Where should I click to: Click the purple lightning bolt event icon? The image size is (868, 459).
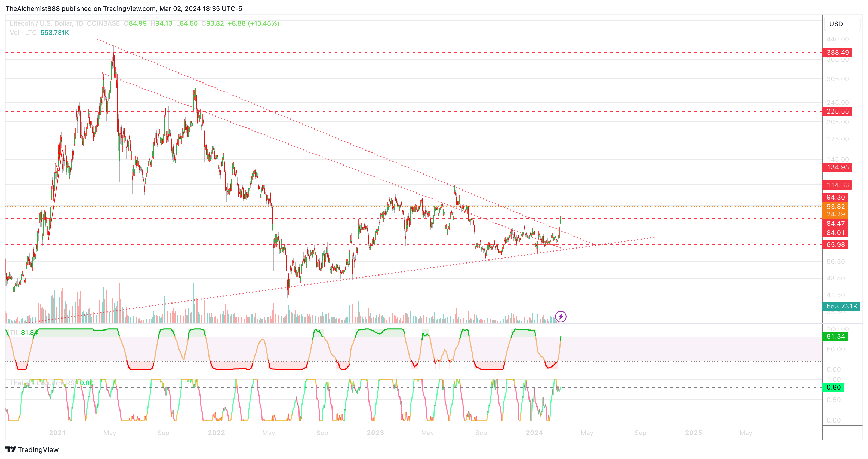pos(560,316)
